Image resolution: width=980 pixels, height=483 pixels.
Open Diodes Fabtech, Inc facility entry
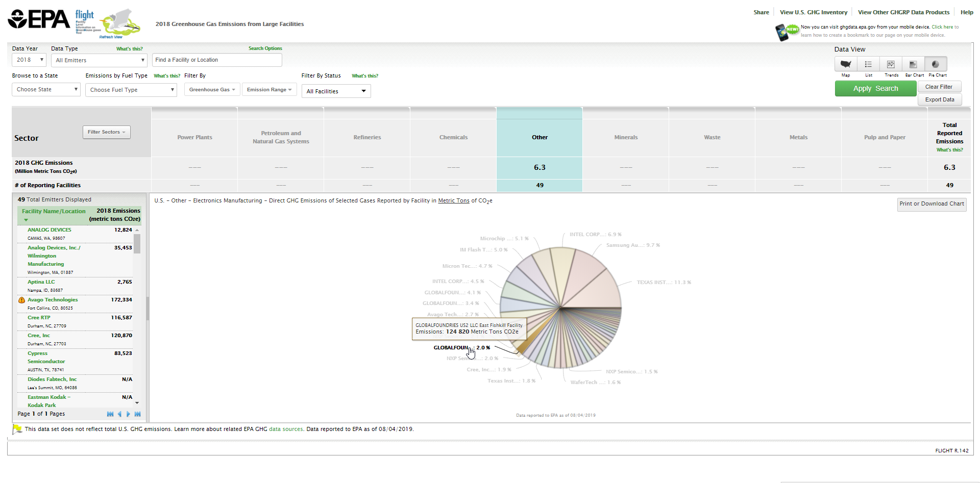tap(52, 379)
